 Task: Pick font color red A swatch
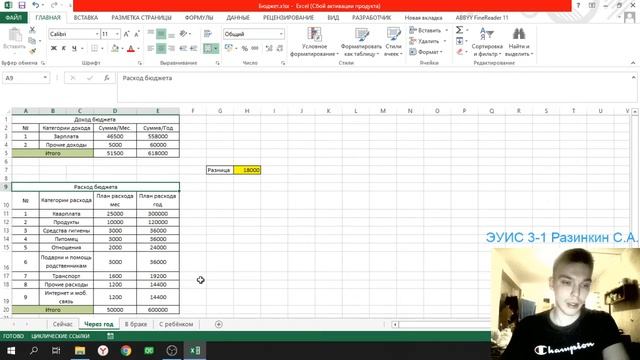(x=131, y=49)
